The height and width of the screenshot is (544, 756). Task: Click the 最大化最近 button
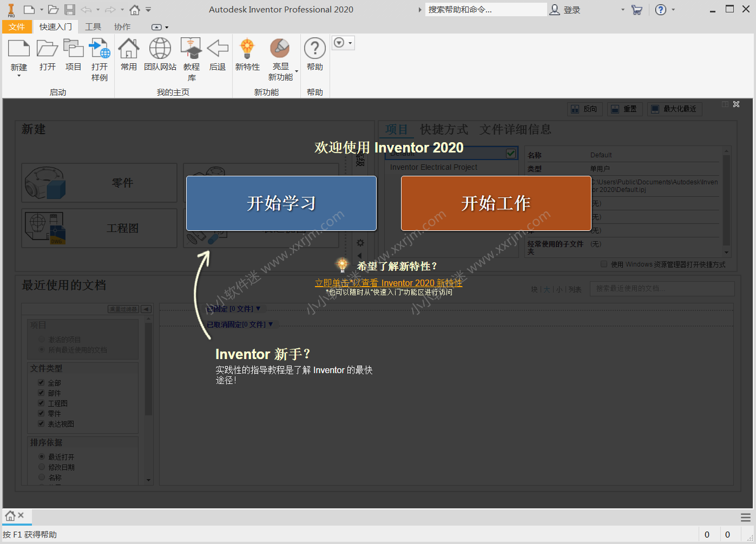[x=674, y=109]
